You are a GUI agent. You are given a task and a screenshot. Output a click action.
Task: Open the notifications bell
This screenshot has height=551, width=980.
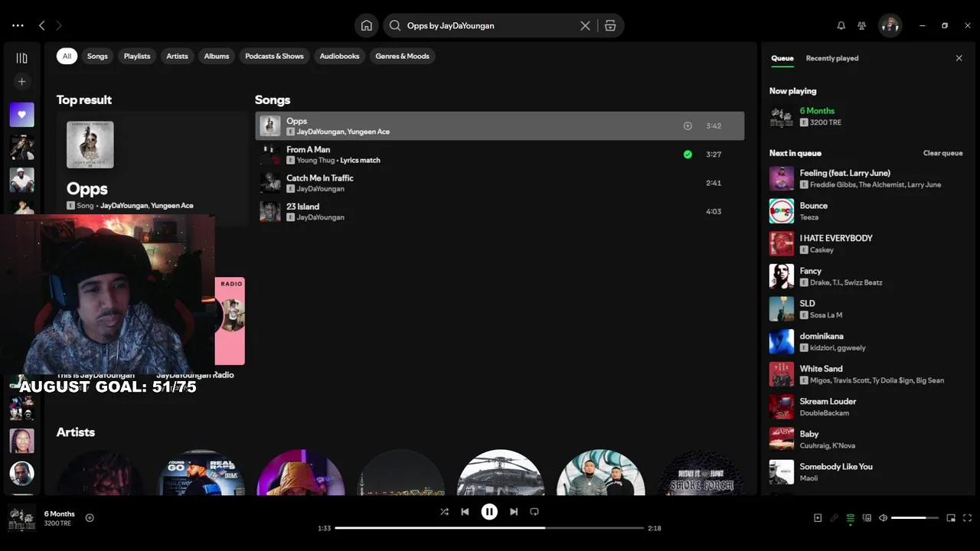841,25
